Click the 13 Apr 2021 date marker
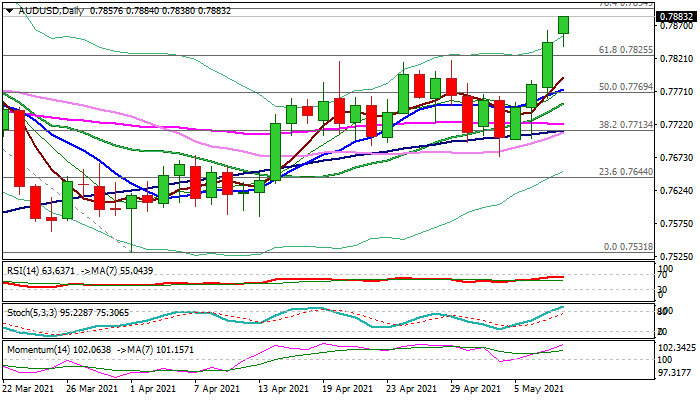This screenshot has width=700, height=400. tap(276, 388)
